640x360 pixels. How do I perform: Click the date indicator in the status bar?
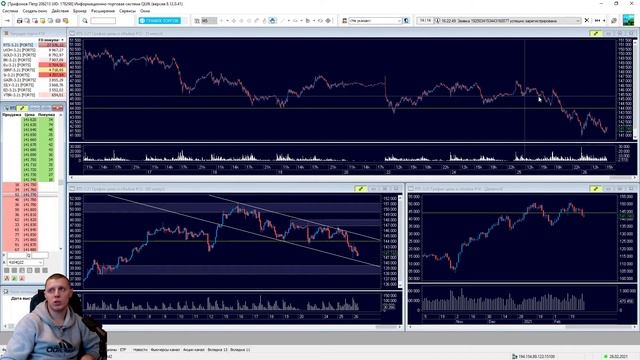point(617,356)
